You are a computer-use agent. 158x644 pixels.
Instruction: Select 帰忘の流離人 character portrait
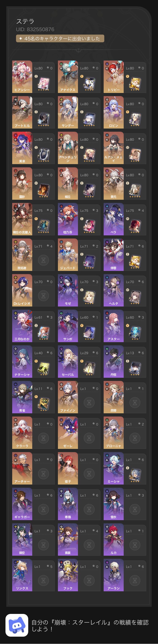click(22, 219)
